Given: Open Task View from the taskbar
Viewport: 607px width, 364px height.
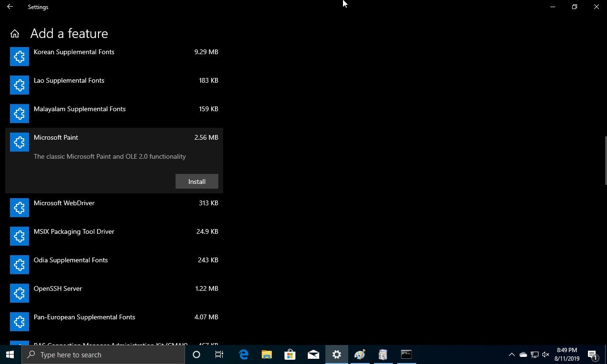Looking at the screenshot, I should [x=219, y=354].
